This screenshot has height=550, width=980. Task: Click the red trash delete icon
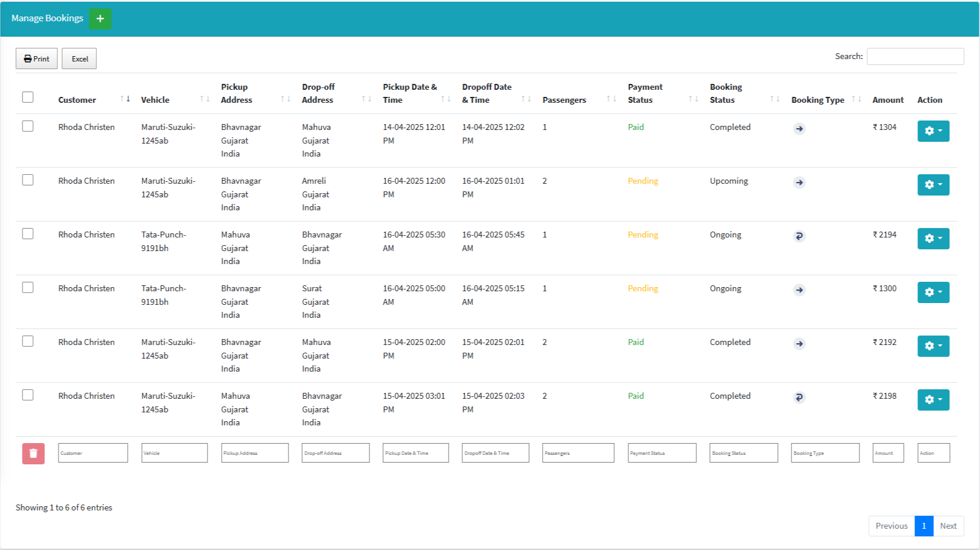pos(34,453)
